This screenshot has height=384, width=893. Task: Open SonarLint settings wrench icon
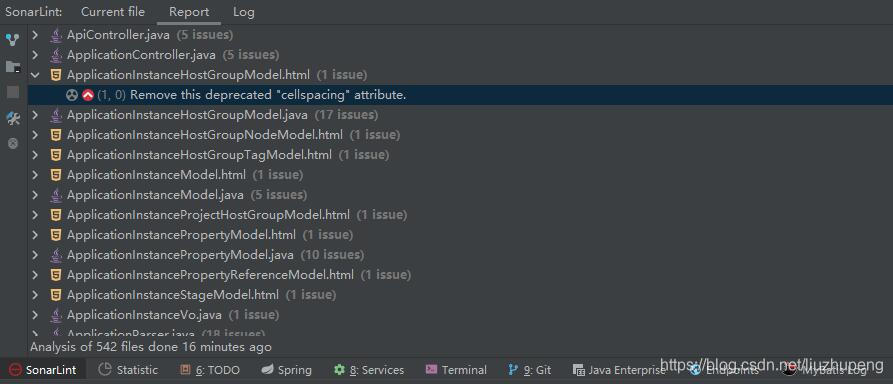13,119
